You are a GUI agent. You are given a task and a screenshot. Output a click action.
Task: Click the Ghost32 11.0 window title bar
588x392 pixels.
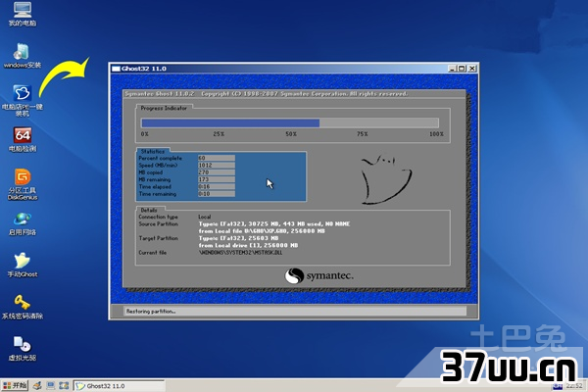[x=294, y=69]
